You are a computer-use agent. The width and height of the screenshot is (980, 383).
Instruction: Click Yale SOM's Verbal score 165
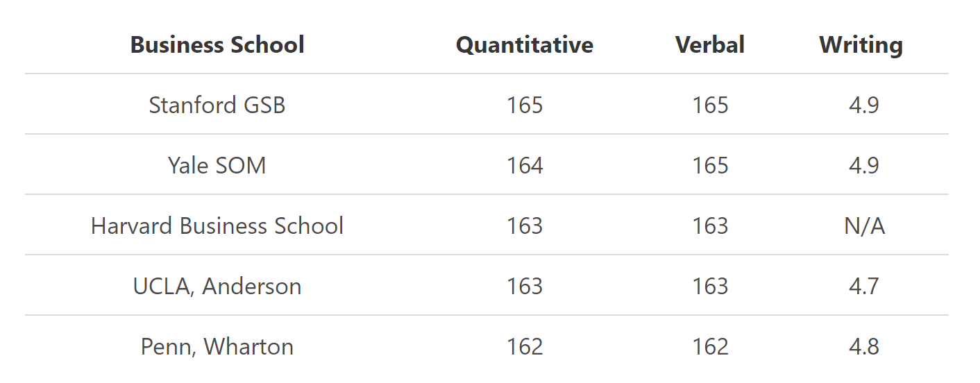pyautogui.click(x=711, y=166)
